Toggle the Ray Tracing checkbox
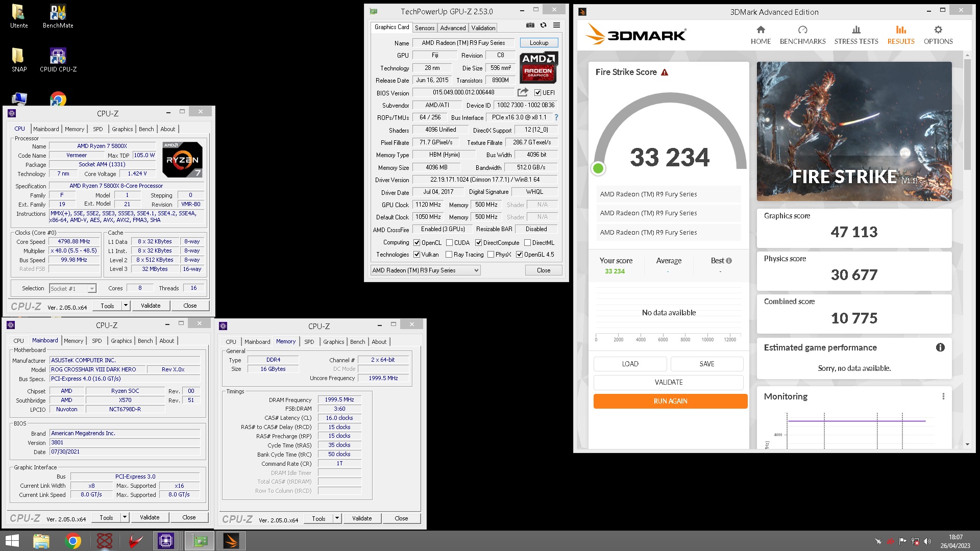The height and width of the screenshot is (551, 980). [449, 255]
